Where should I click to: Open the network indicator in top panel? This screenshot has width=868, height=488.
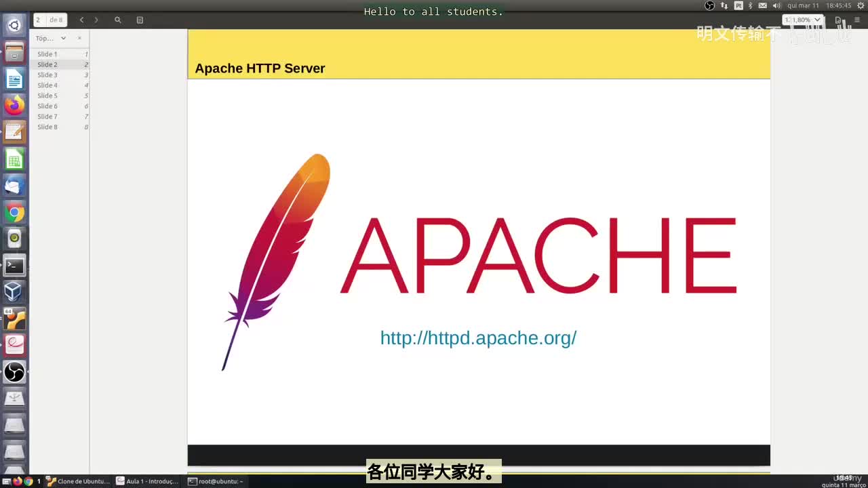point(724,5)
